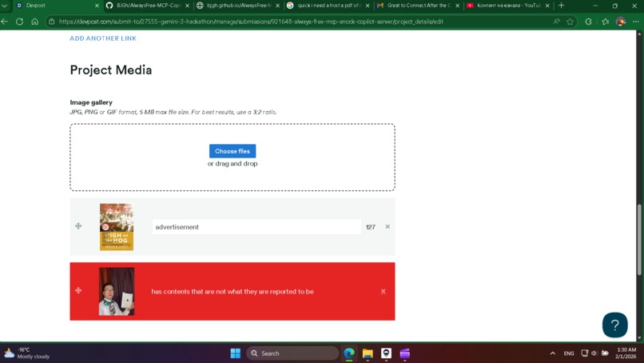The height and width of the screenshot is (363, 644).
Task: Close the bjgh.github.io tab
Action: (277, 6)
